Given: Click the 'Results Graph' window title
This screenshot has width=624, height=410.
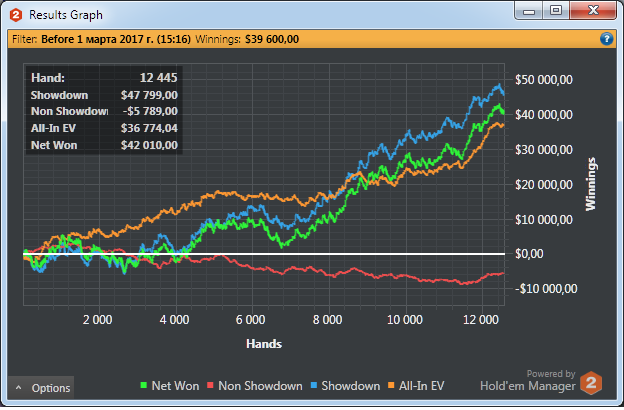Looking at the screenshot, I should (x=66, y=15).
